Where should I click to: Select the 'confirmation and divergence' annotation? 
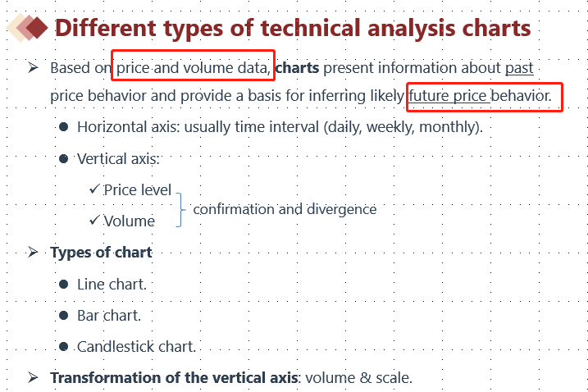(x=285, y=209)
